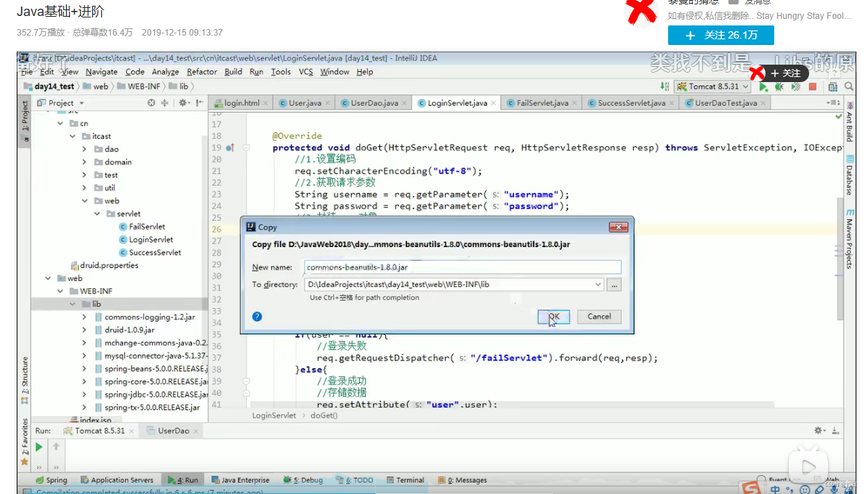Open the VCS menu
The width and height of the screenshot is (868, 494).
pyautogui.click(x=305, y=72)
